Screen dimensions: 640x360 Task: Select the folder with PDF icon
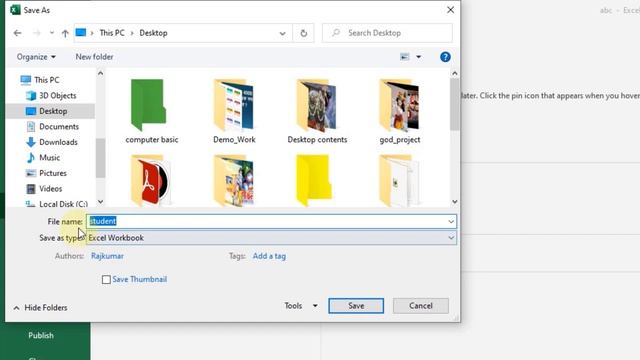coord(151,180)
